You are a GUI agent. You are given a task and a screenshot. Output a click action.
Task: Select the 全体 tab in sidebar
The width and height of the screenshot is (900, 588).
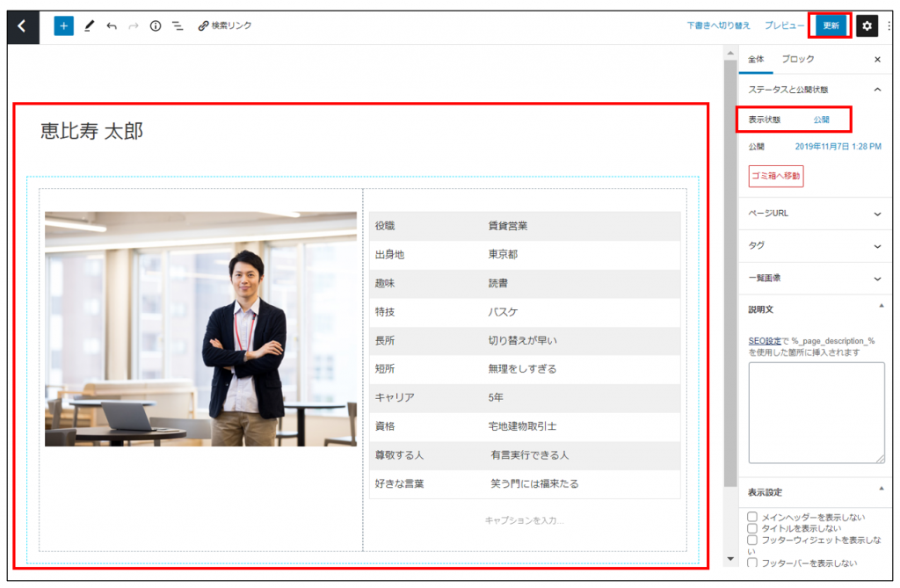coord(756,60)
